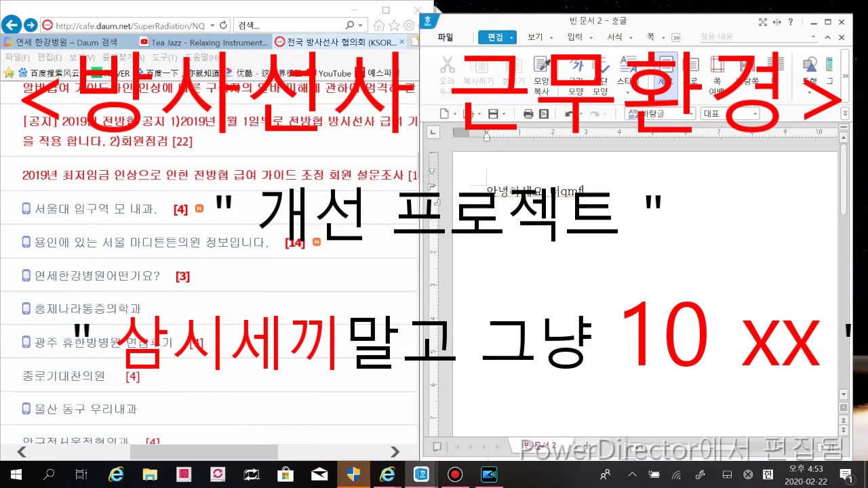Switch to the Tea Jazz browser tab
Viewport: 868px width, 488px height.
point(203,42)
